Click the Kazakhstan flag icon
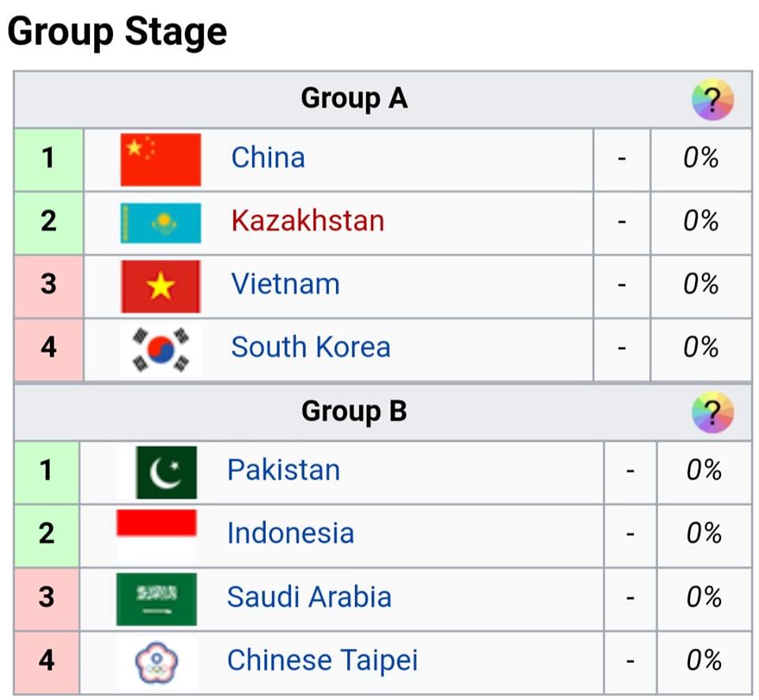This screenshot has width=759, height=700. (x=160, y=223)
